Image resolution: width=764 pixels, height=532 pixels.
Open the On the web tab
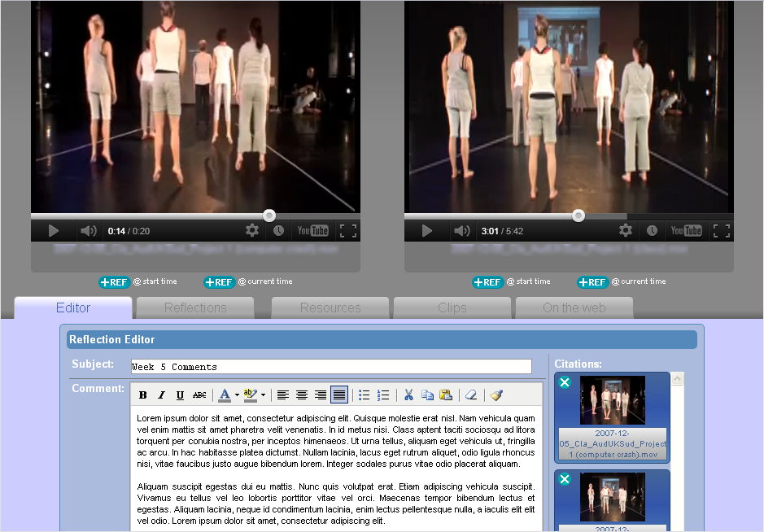pyautogui.click(x=574, y=307)
